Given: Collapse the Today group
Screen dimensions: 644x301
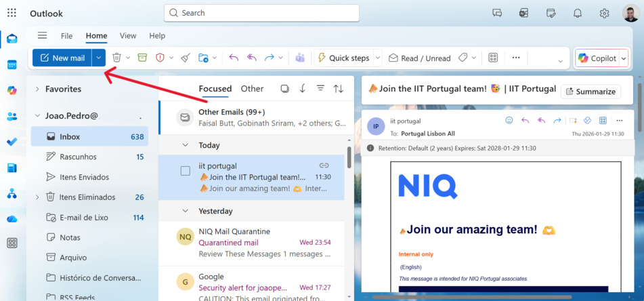Looking at the screenshot, I should click(x=186, y=145).
